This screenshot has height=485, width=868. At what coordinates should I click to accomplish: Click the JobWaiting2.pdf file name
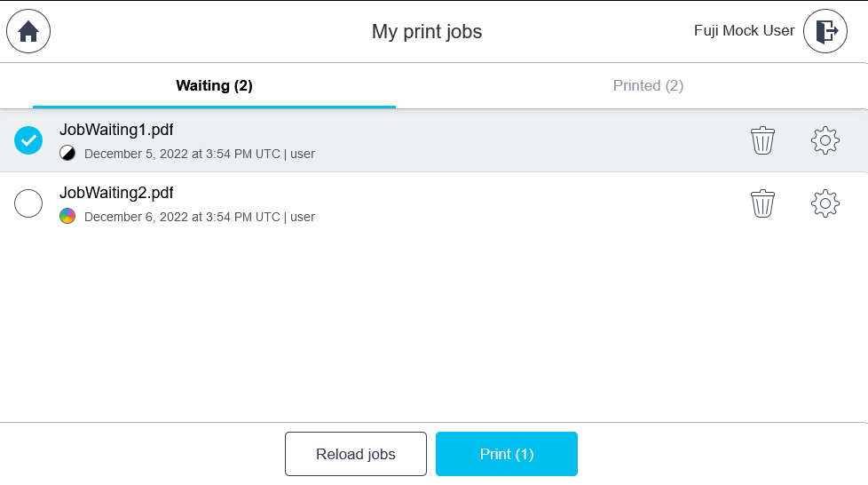click(x=116, y=193)
